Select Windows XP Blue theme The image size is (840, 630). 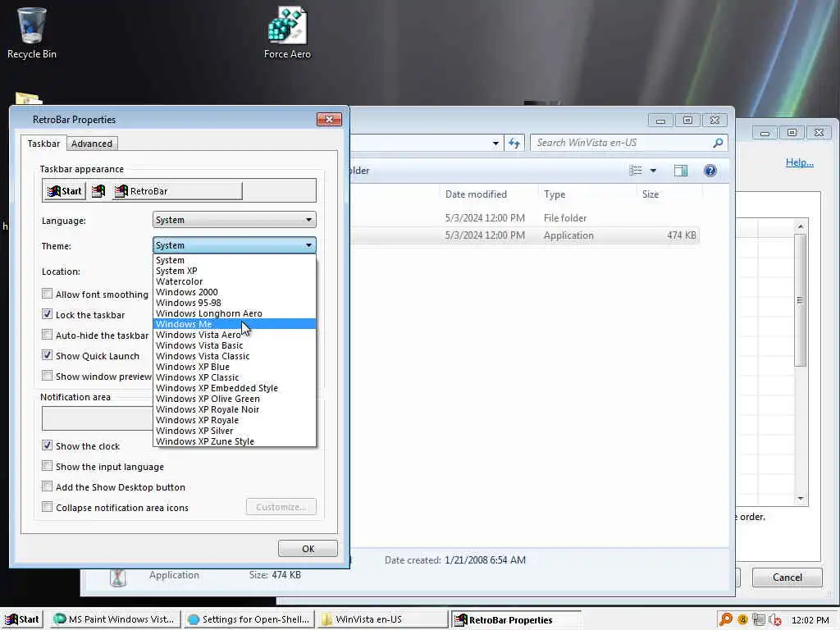[235, 367]
